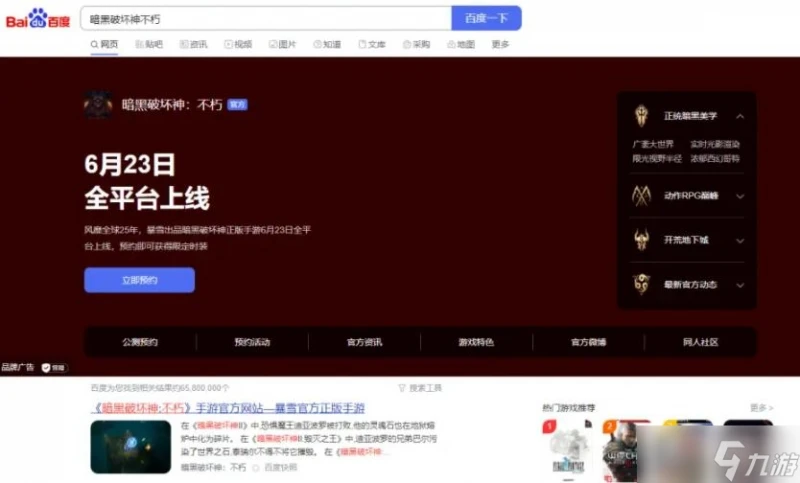Expand the 最新官方动态 section
The height and width of the screenshot is (483, 800).
click(x=740, y=285)
